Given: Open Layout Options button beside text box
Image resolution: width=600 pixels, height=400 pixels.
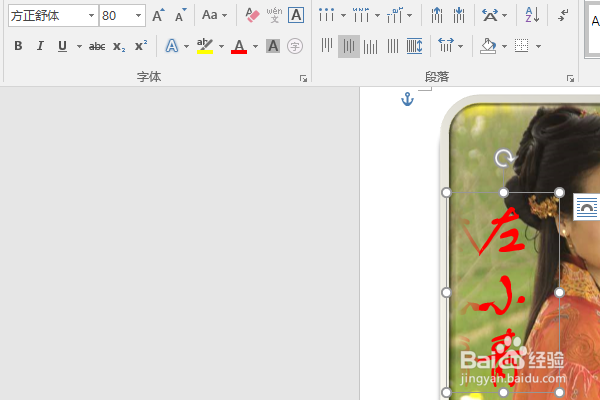Looking at the screenshot, I should click(x=587, y=207).
